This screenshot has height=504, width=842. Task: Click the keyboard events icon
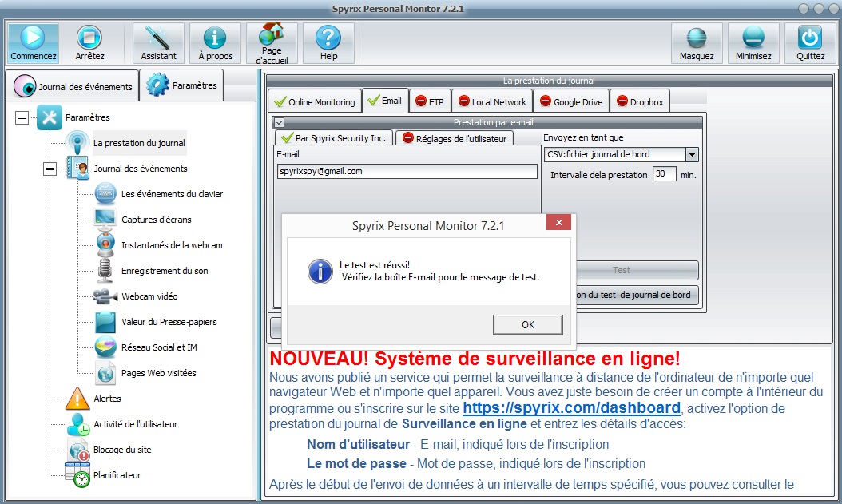click(105, 194)
